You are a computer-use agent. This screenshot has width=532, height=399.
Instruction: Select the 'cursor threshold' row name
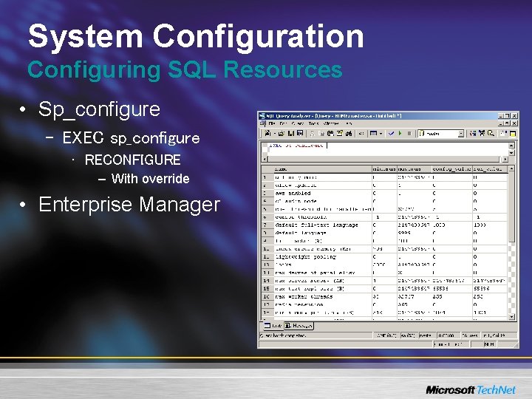coord(301,216)
